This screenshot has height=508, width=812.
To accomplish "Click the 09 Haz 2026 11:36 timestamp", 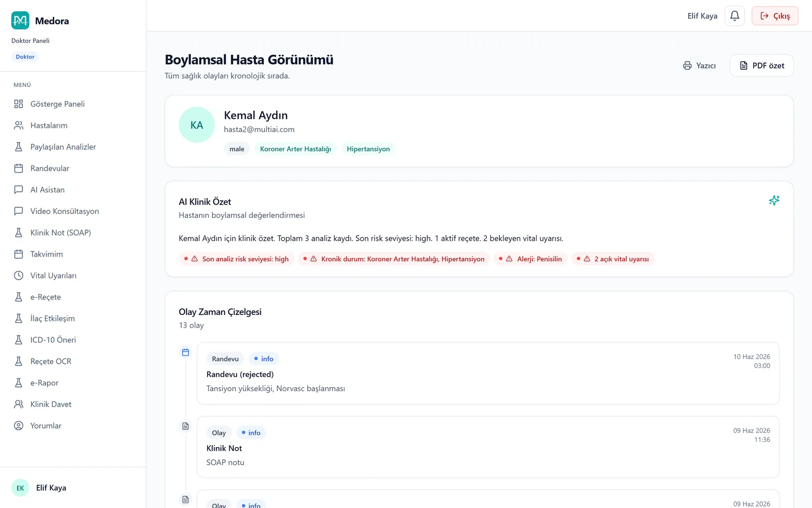I will (x=752, y=435).
